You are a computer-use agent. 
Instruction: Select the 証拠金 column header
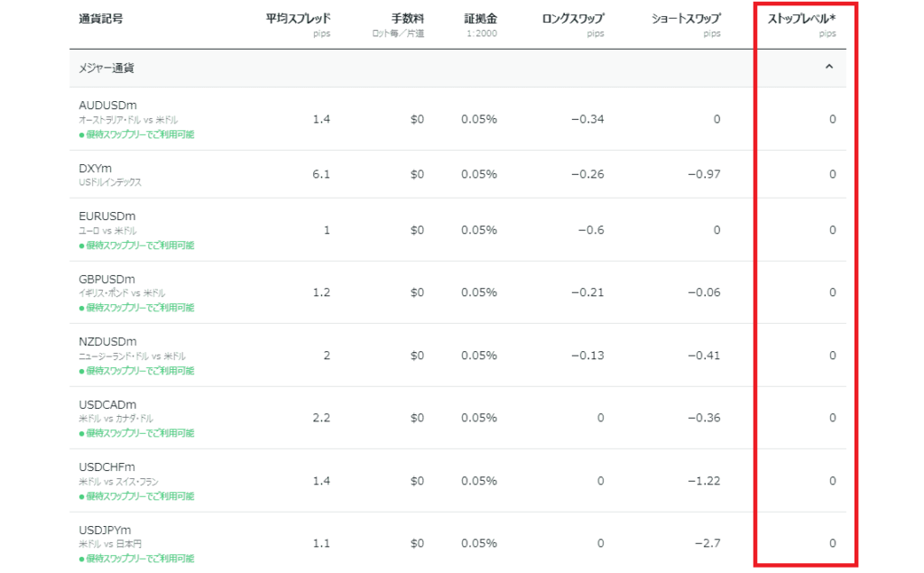tap(480, 18)
